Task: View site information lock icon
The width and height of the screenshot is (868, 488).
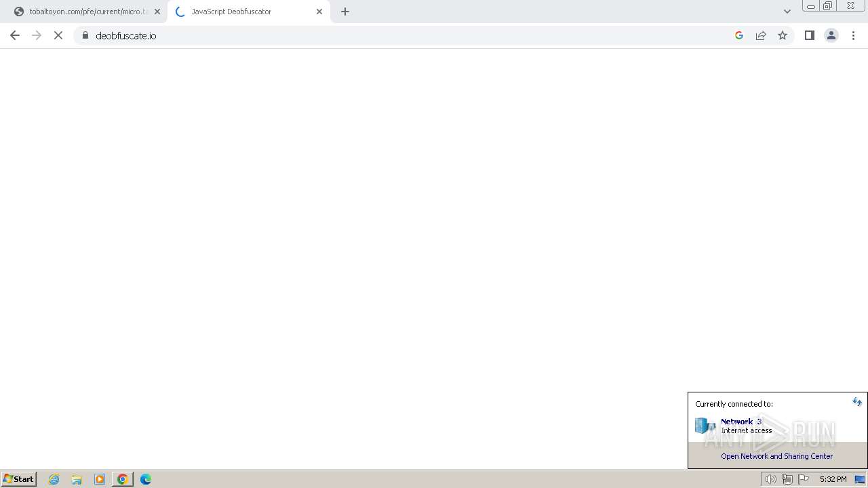Action: [x=85, y=35]
